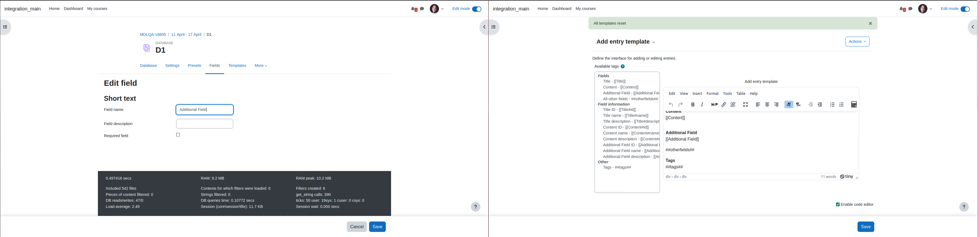Open the course index drawer in the right window
Viewport: 980px width, 237px height.
[494, 27]
